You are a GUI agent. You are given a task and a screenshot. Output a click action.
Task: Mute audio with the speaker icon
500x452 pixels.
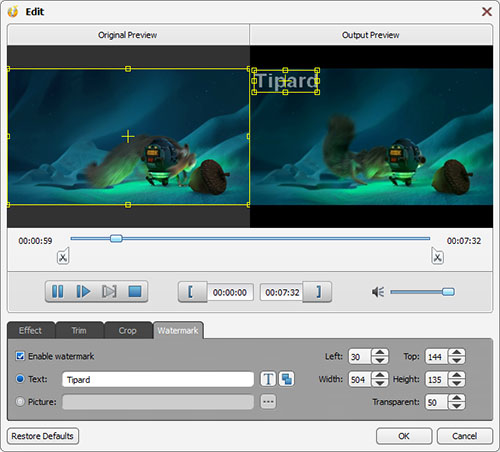(378, 292)
